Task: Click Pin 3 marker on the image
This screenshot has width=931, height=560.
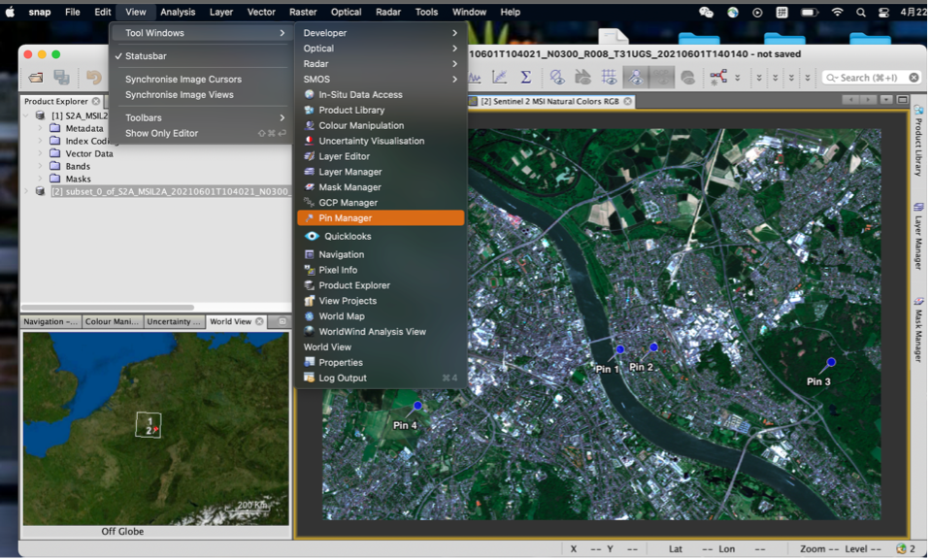Action: 831,362
